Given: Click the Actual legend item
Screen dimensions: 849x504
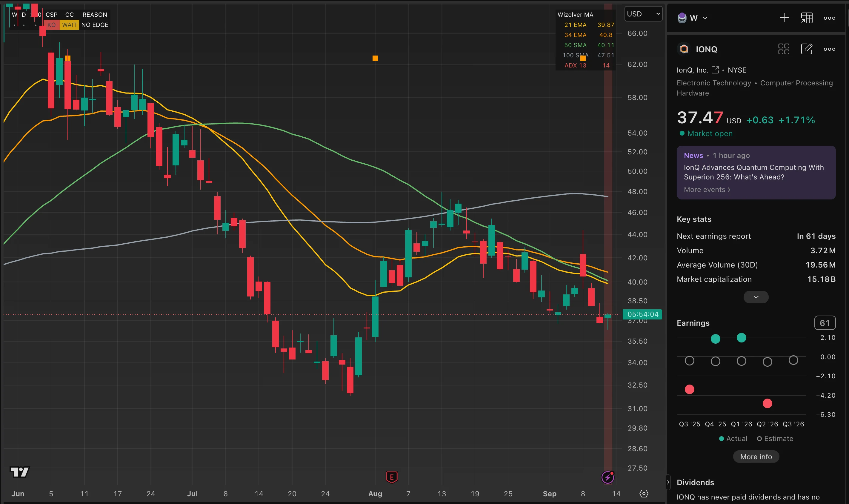Looking at the screenshot, I should click(x=733, y=438).
